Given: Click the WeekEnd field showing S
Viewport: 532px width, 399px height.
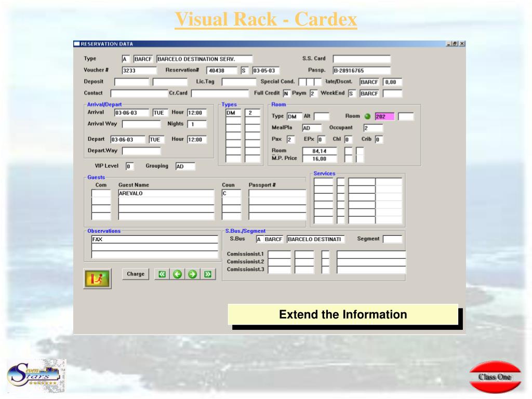Looking at the screenshot, I should point(352,94).
